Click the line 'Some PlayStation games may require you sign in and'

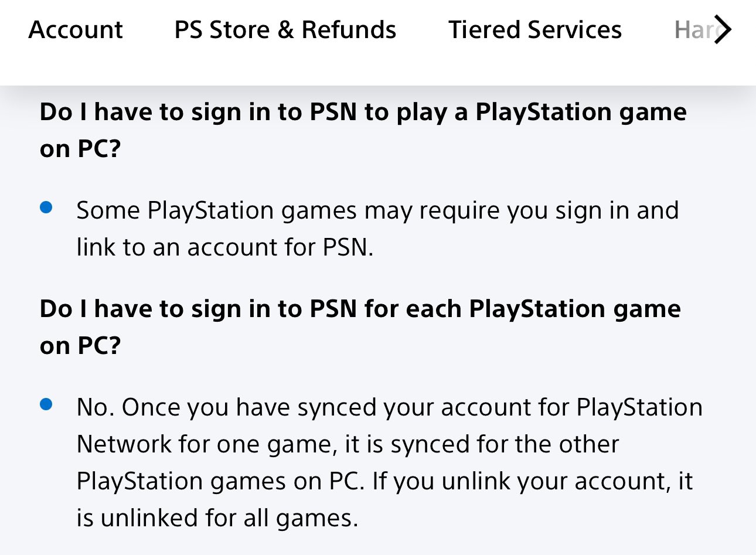pos(377,210)
